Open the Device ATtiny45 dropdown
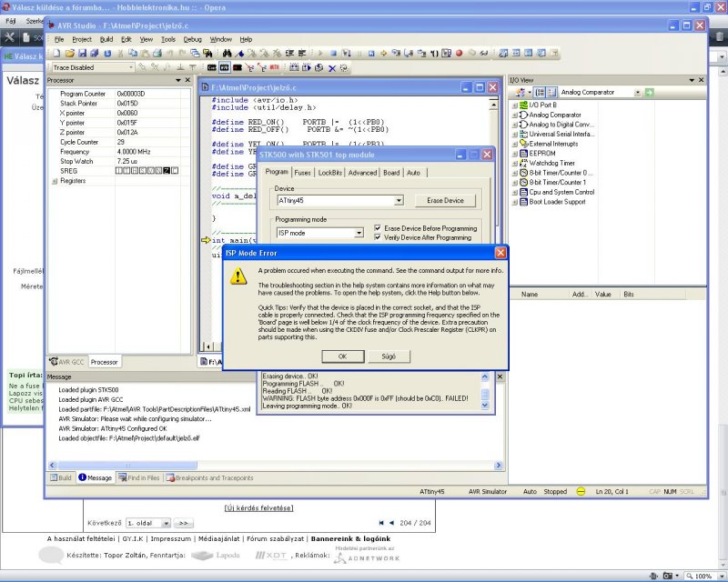The height and width of the screenshot is (582, 728). [399, 200]
